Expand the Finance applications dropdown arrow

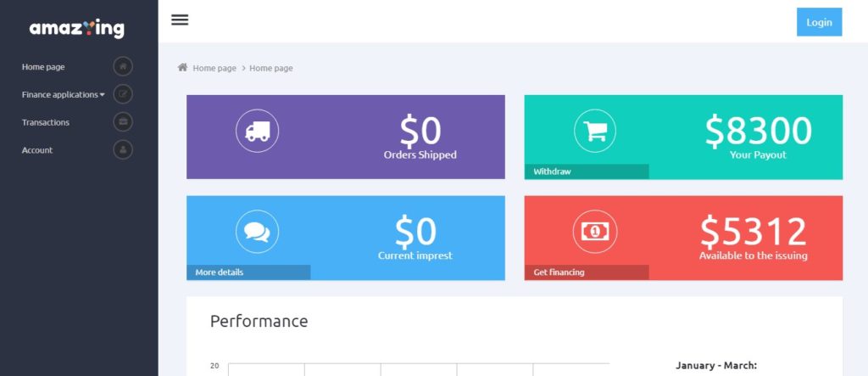(x=103, y=95)
